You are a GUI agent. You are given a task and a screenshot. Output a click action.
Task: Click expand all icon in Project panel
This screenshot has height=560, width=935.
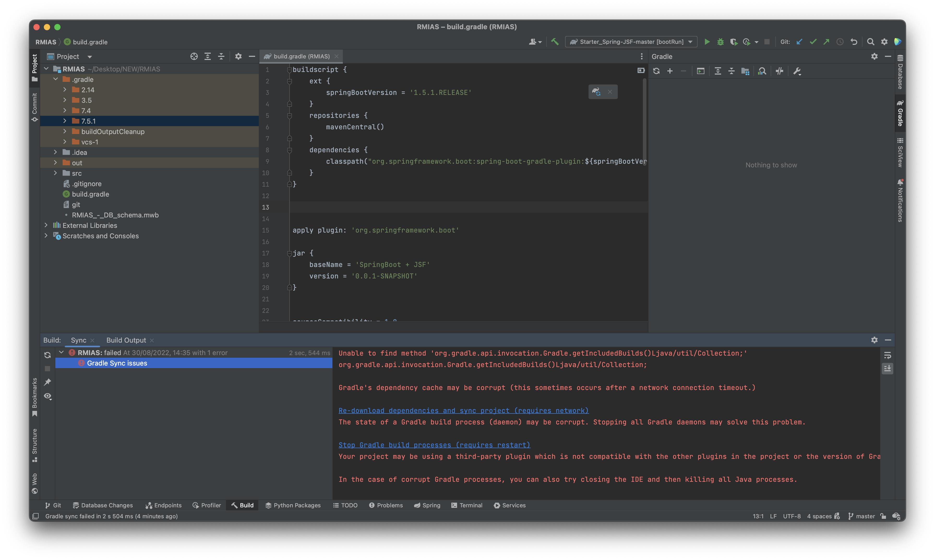(208, 57)
